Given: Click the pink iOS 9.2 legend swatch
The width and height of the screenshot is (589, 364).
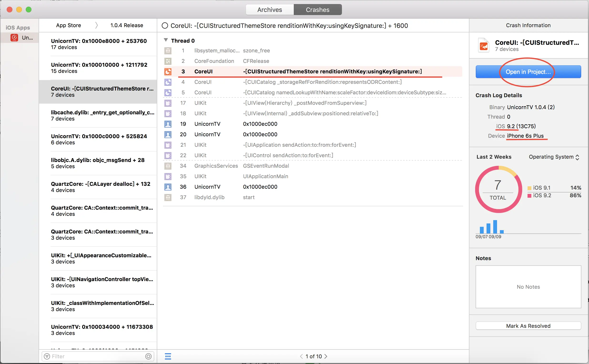Looking at the screenshot, I should pos(529,196).
